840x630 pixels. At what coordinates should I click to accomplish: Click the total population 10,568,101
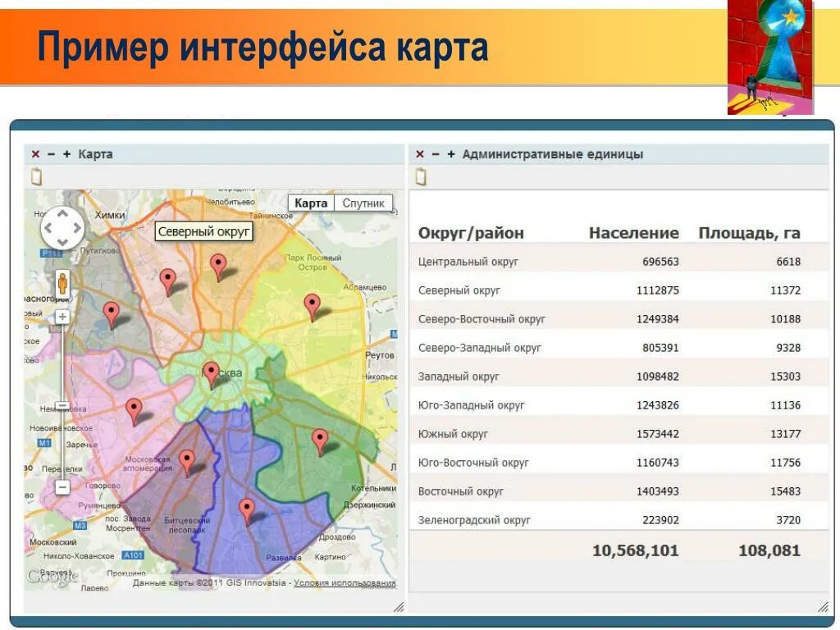(x=636, y=550)
